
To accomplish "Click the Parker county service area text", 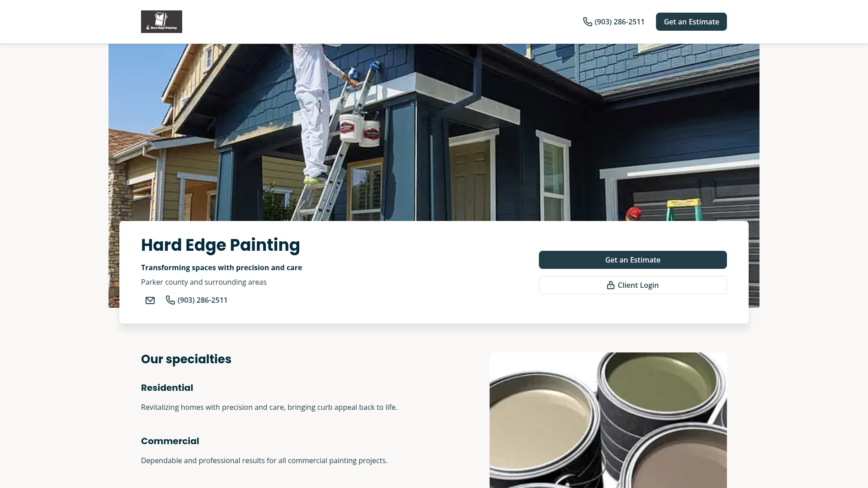I will pyautogui.click(x=204, y=282).
